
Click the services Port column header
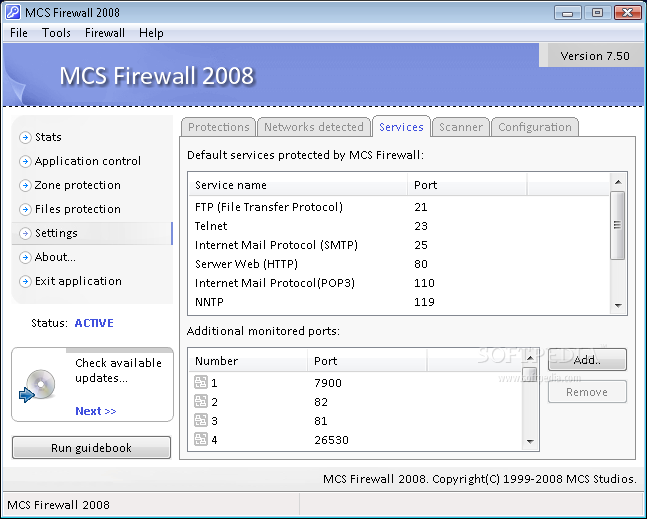click(x=467, y=185)
